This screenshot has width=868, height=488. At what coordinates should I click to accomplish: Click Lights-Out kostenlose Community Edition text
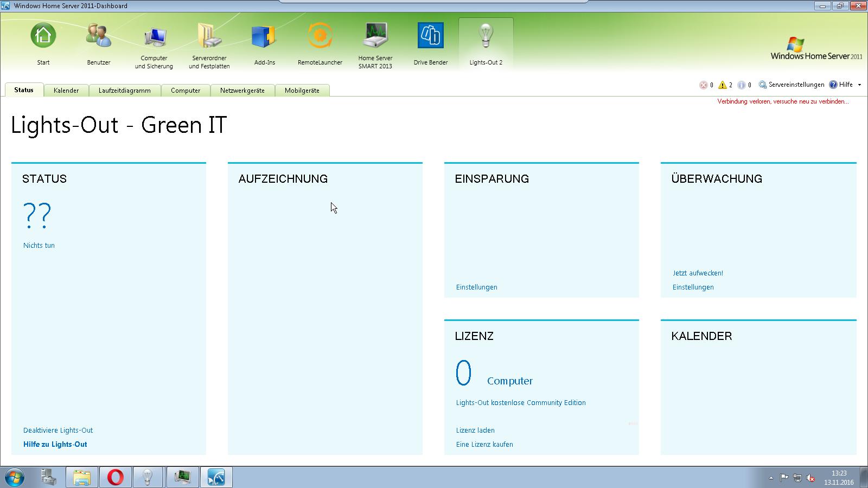point(521,403)
